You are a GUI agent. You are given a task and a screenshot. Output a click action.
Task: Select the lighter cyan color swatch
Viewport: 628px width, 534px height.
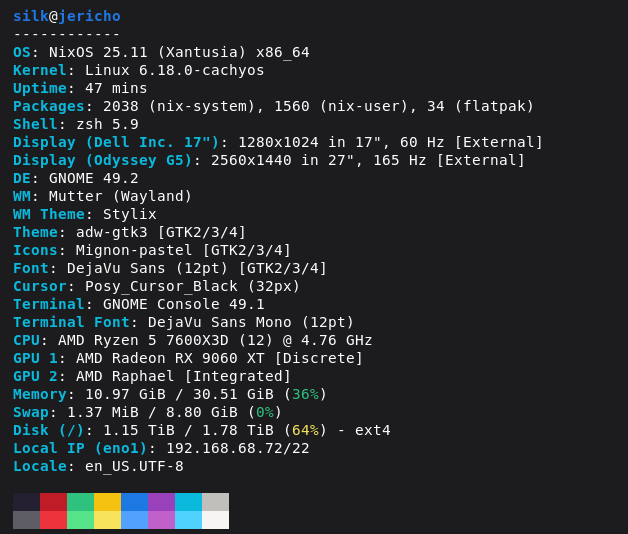pyautogui.click(x=188, y=520)
